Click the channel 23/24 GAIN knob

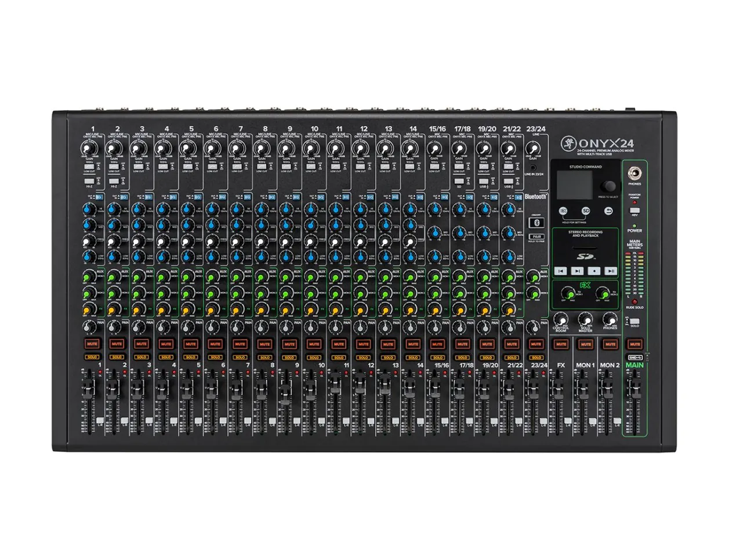tap(532, 148)
